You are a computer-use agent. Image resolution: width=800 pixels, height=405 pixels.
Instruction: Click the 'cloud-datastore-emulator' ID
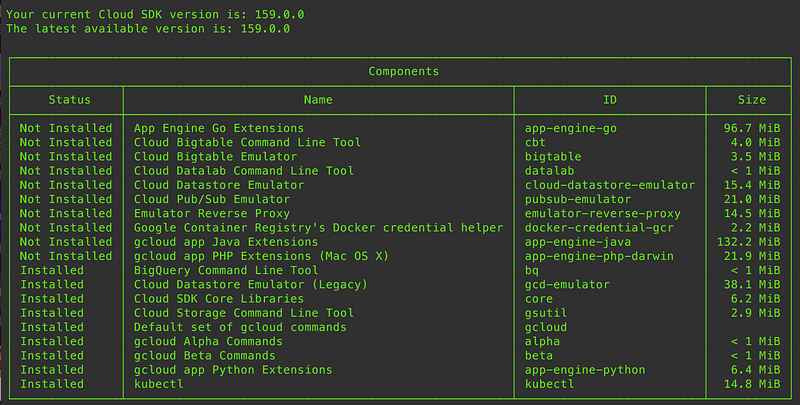[610, 185]
